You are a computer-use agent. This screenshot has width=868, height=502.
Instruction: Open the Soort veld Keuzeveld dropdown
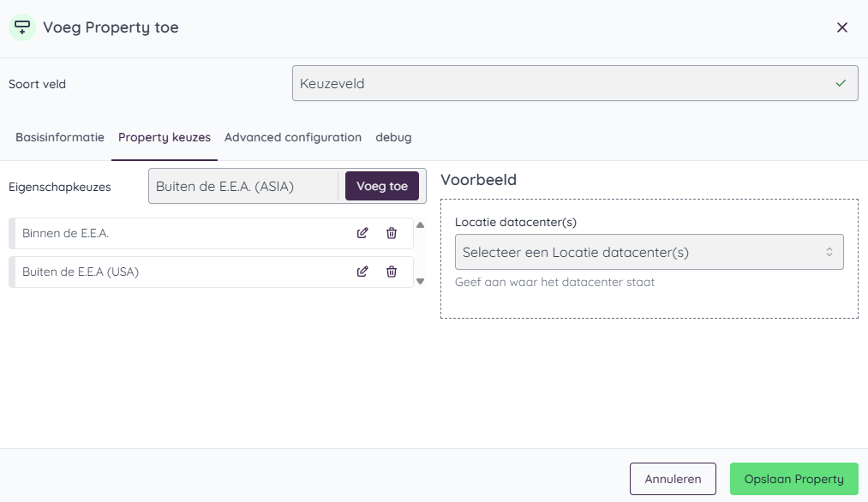(x=574, y=84)
